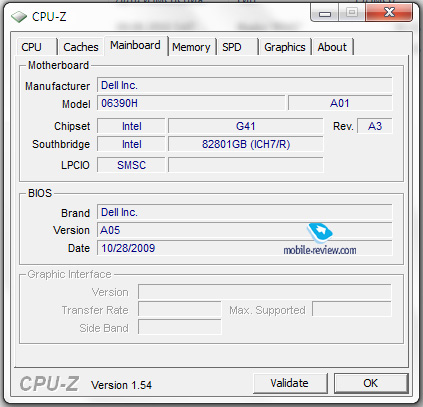This screenshot has width=423, height=407.
Task: Select the BIOS Version A05 field
Action: [x=245, y=230]
